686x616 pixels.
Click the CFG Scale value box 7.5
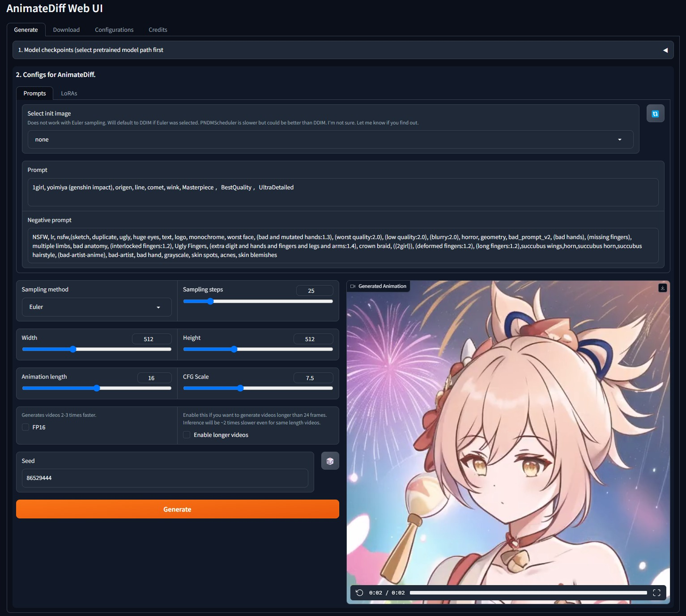(x=313, y=378)
